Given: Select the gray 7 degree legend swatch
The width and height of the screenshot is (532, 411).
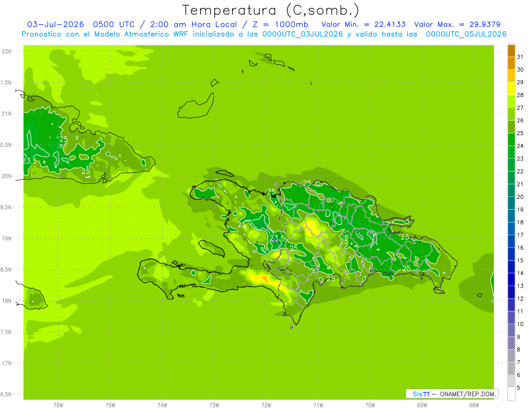Looking at the screenshot, I should coord(511,356).
